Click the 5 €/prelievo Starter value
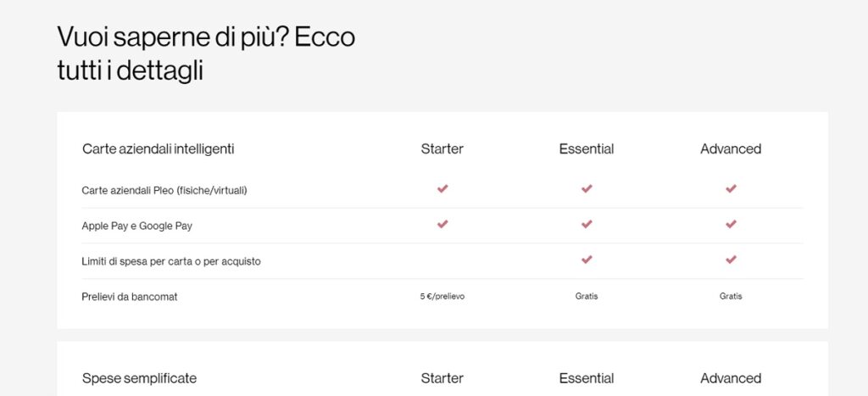The width and height of the screenshot is (868, 396). 442,296
